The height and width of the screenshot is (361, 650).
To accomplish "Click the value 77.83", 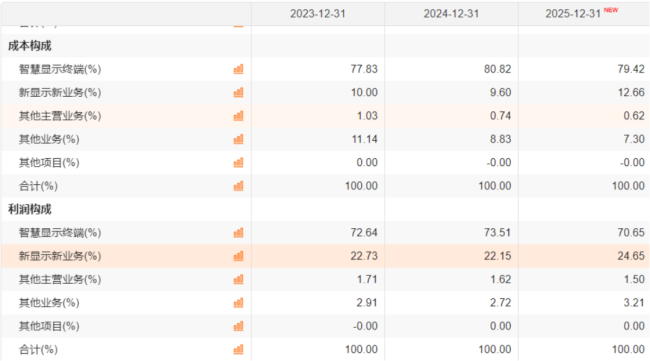I will click(364, 69).
